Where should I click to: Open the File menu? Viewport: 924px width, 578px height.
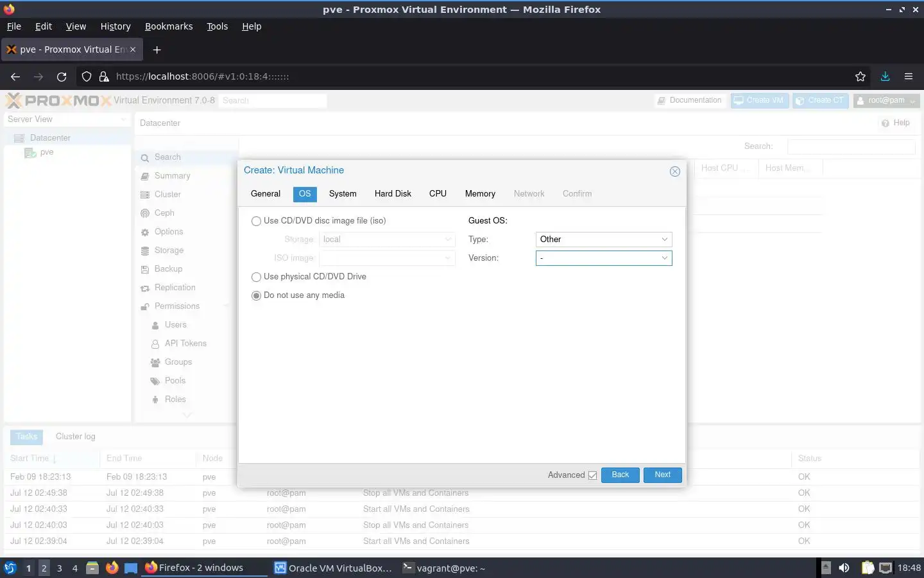coord(14,26)
